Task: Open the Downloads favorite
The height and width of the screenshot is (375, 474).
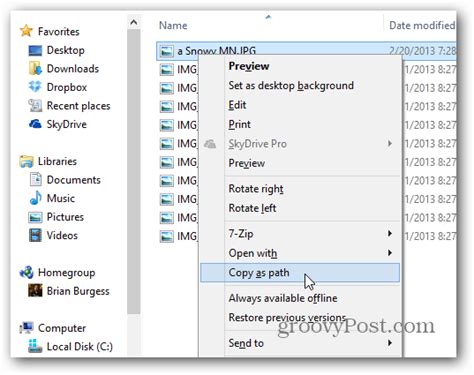Action: tap(73, 69)
